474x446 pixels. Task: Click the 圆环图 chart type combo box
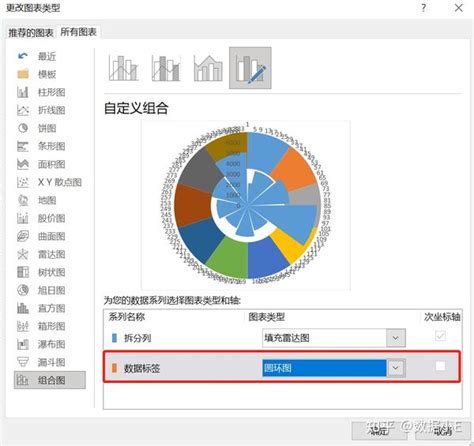(x=334, y=368)
